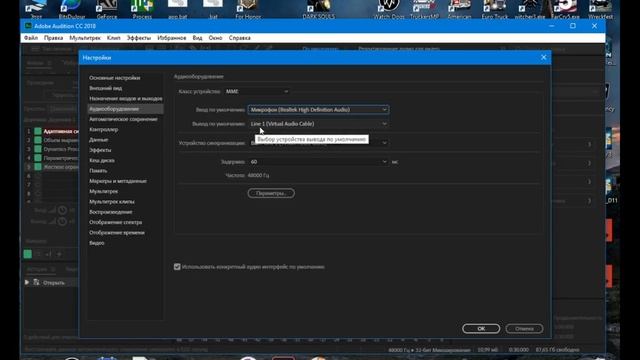Open the sync device dropdown arrow
640x360 pixels.
point(384,143)
